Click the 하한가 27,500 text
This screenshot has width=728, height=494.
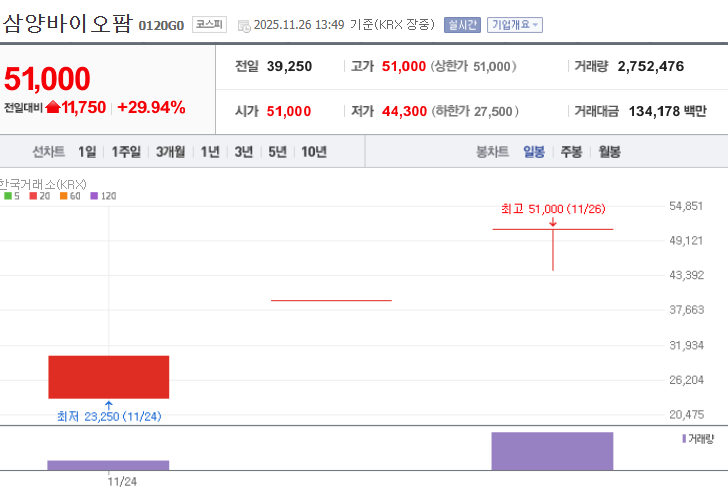point(475,111)
